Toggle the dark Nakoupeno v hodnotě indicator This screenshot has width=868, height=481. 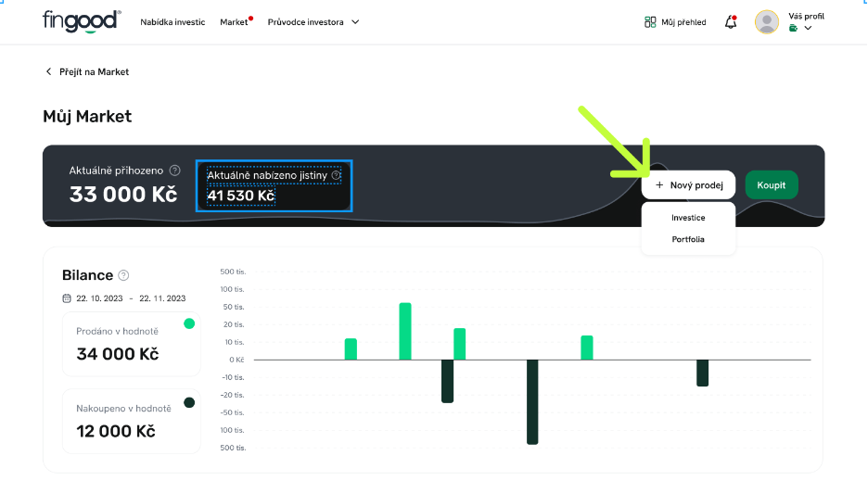click(189, 401)
